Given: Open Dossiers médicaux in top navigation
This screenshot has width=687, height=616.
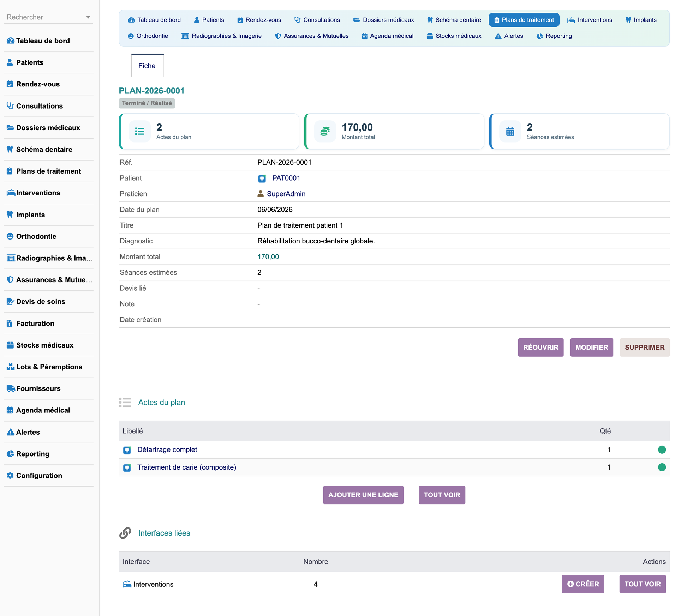Looking at the screenshot, I should (x=384, y=20).
